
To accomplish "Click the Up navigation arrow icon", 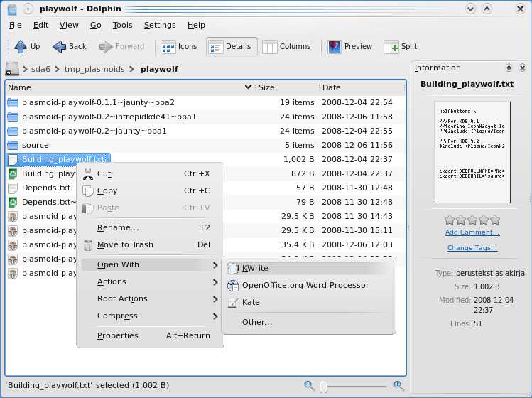I will (x=21, y=47).
